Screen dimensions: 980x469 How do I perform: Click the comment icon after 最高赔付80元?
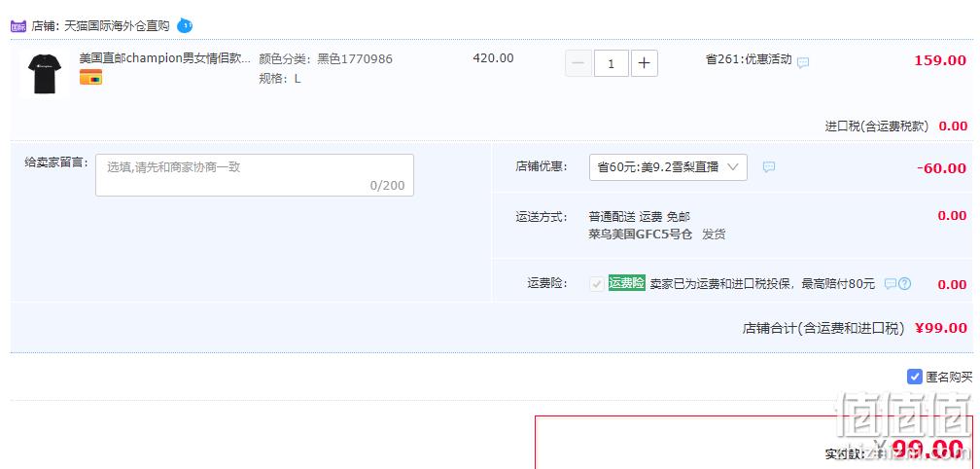tap(891, 284)
